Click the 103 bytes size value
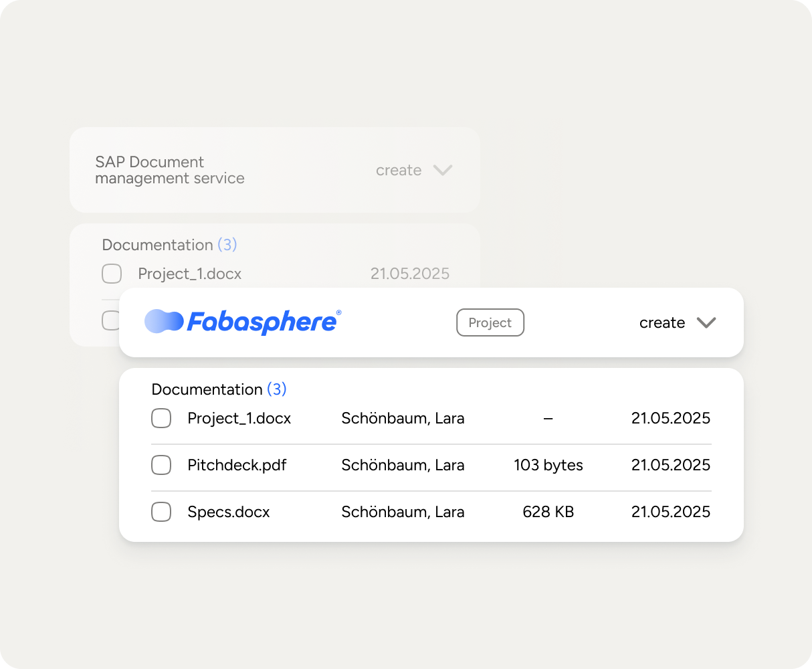 (x=548, y=465)
